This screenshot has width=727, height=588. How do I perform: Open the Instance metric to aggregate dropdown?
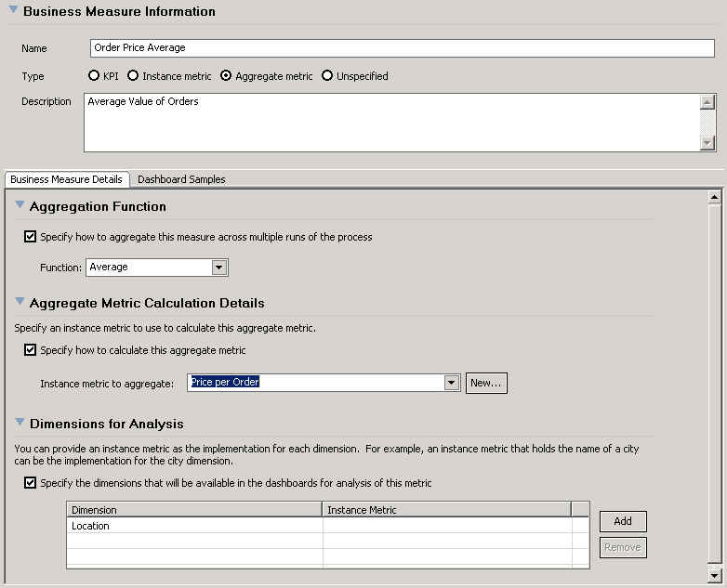[x=452, y=383]
